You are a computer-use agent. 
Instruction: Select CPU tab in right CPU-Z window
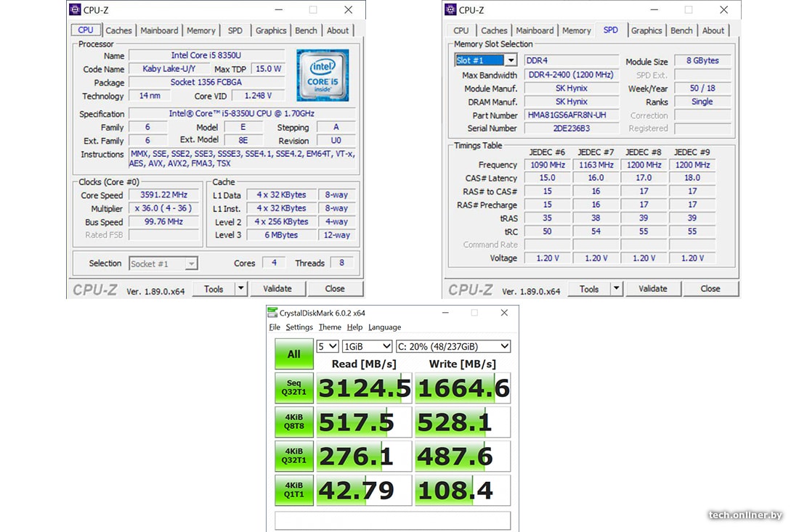461,30
